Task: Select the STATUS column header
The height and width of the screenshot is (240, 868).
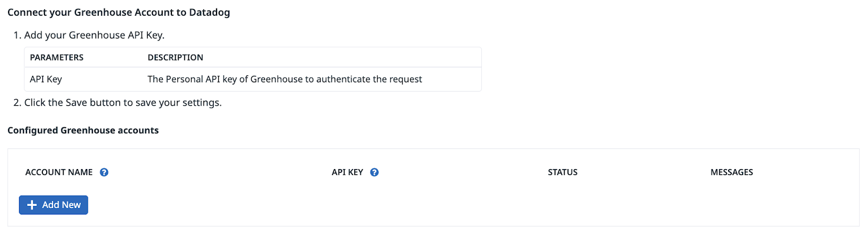Action: tap(563, 172)
